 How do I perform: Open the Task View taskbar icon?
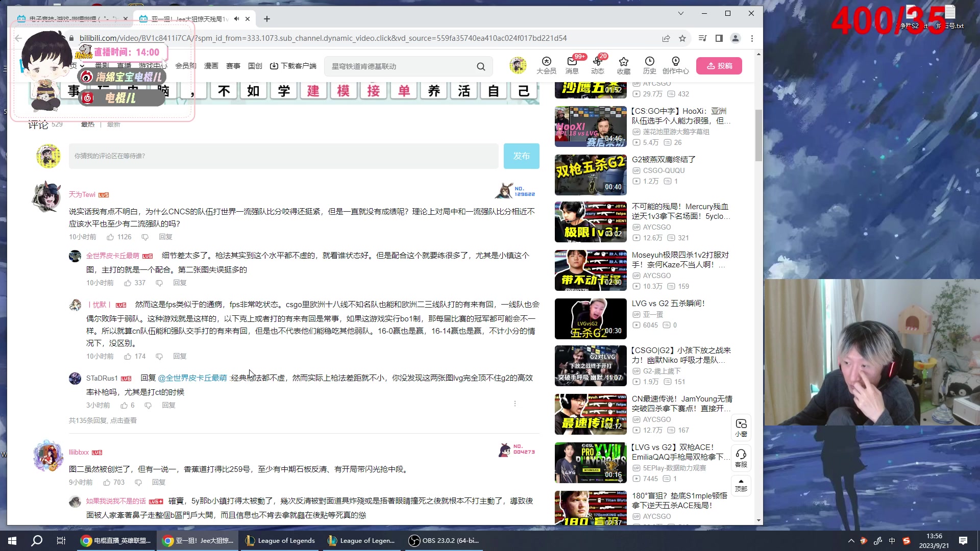click(61, 541)
